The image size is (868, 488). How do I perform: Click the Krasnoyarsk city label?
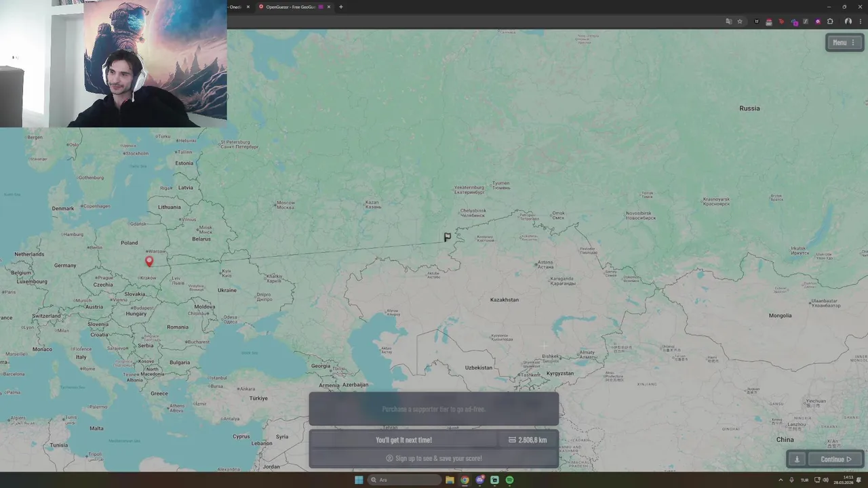(716, 201)
